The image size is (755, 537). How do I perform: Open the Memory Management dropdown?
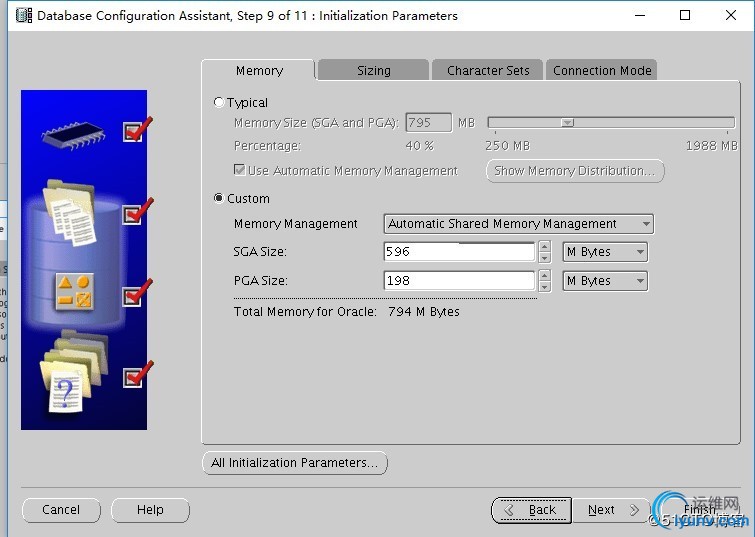tap(519, 224)
